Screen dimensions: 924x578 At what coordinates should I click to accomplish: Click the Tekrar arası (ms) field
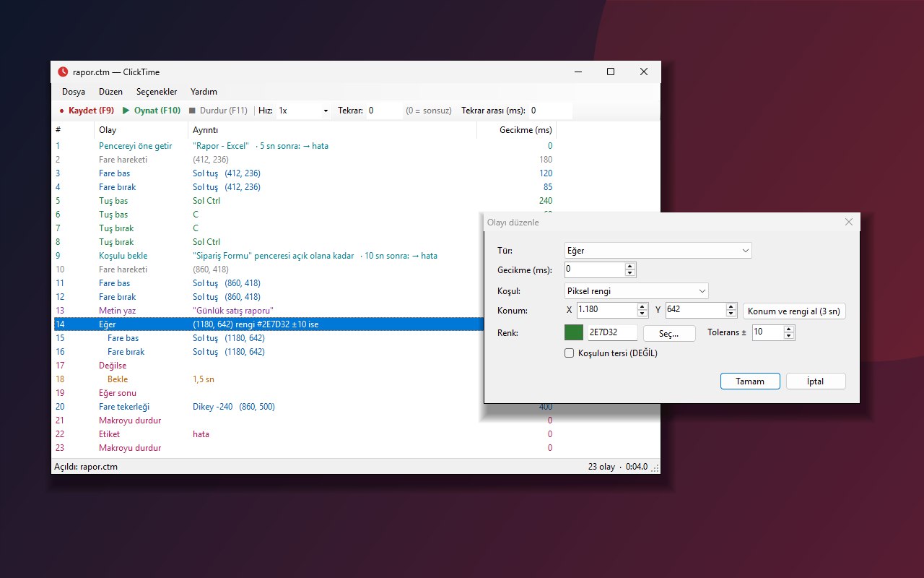tap(550, 111)
